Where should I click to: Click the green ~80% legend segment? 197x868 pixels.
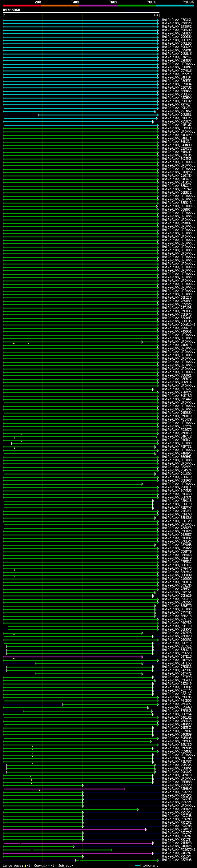(x=137, y=6)
